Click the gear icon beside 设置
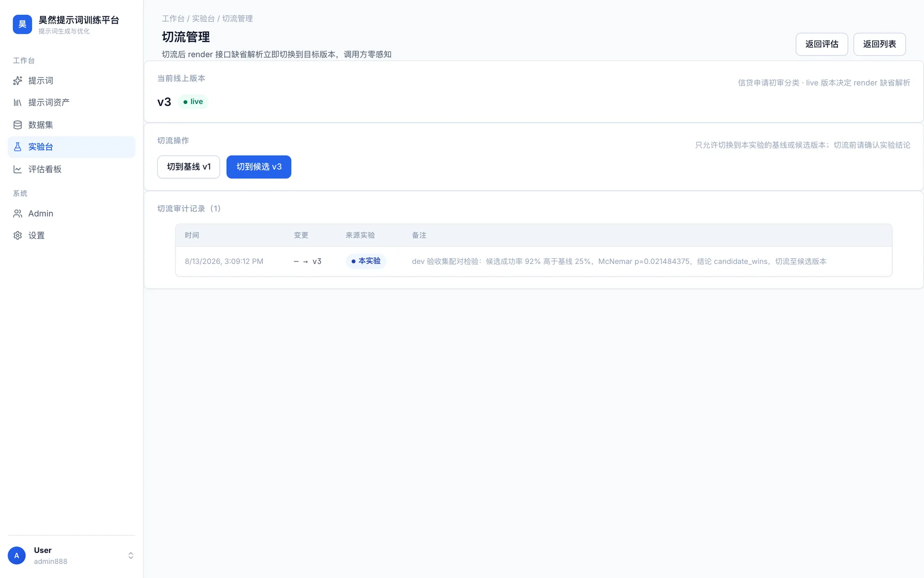Screen dimensions: 924x578 tap(18, 236)
